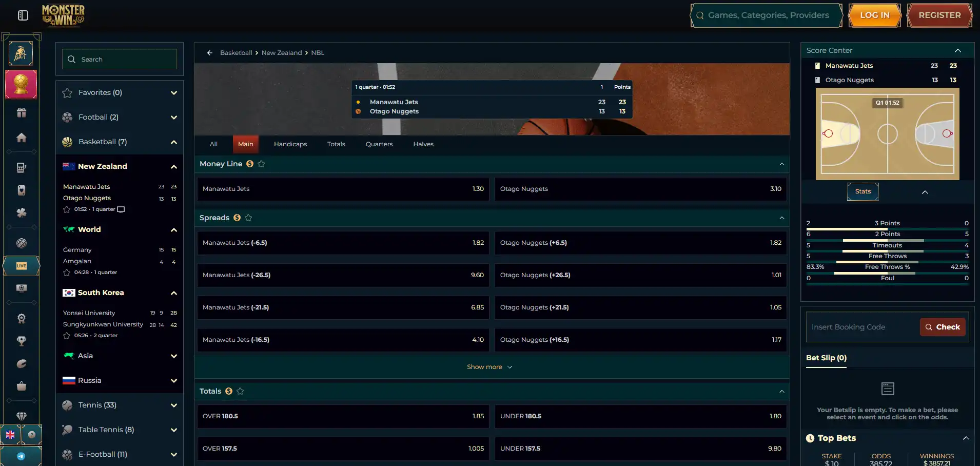The height and width of the screenshot is (466, 980).
Task: Open the sports ball icon above LIVE
Action: coord(21,243)
